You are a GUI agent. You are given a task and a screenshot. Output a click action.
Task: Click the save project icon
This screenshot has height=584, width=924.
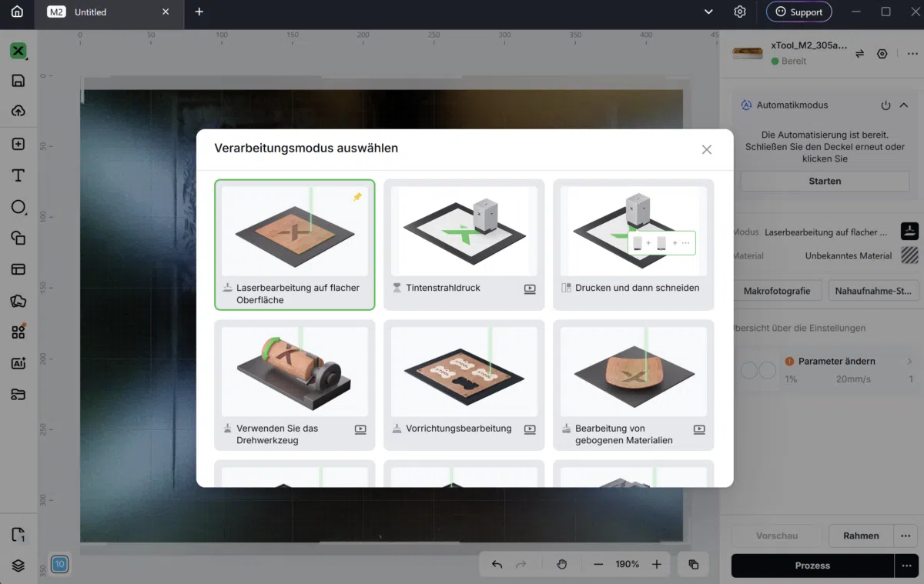pos(18,81)
